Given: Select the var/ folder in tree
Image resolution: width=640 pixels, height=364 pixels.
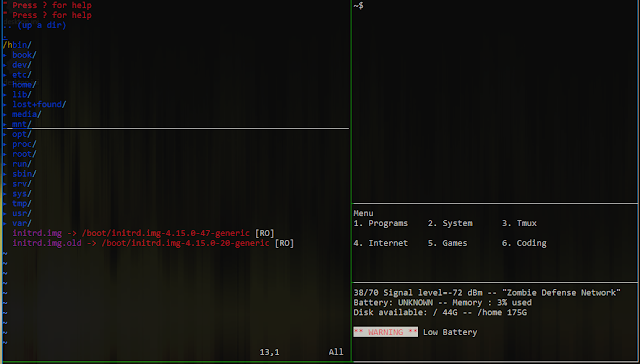Looking at the screenshot, I should (x=22, y=223).
